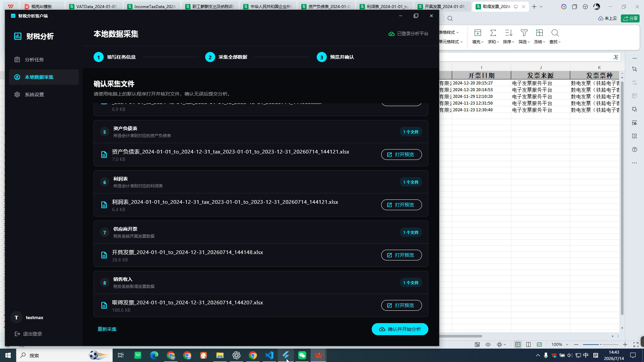Viewport: 644px width, 362px height.
Task: Click 发票来源 column header in spreadsheet
Action: (x=540, y=75)
